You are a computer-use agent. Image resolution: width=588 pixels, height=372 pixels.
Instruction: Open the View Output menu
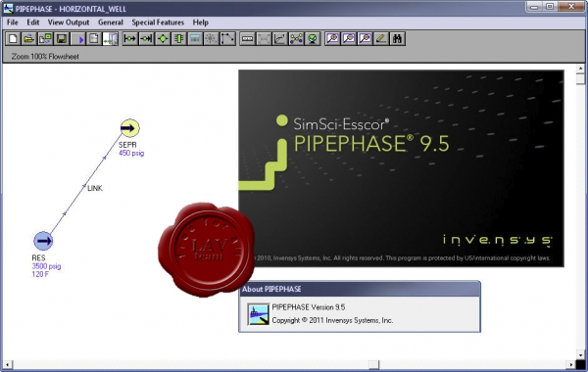[69, 23]
